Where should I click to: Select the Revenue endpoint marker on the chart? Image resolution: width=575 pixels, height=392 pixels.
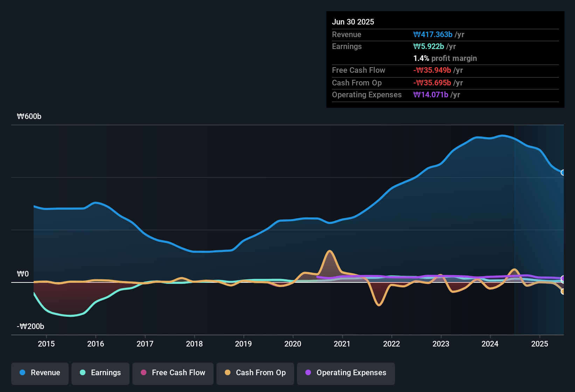pos(563,172)
